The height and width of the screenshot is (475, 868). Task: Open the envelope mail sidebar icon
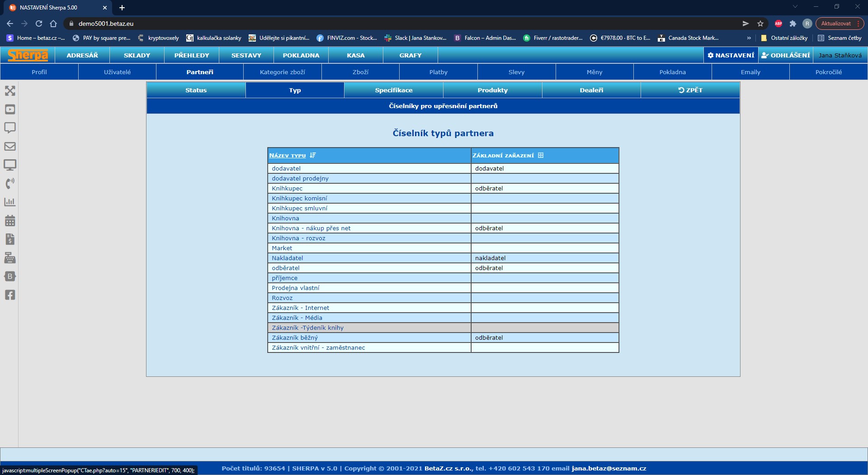(x=10, y=147)
